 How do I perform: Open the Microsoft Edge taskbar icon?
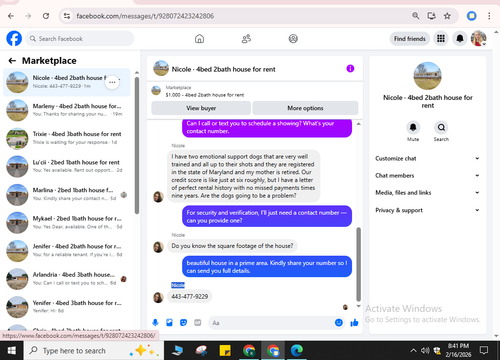coord(296,351)
